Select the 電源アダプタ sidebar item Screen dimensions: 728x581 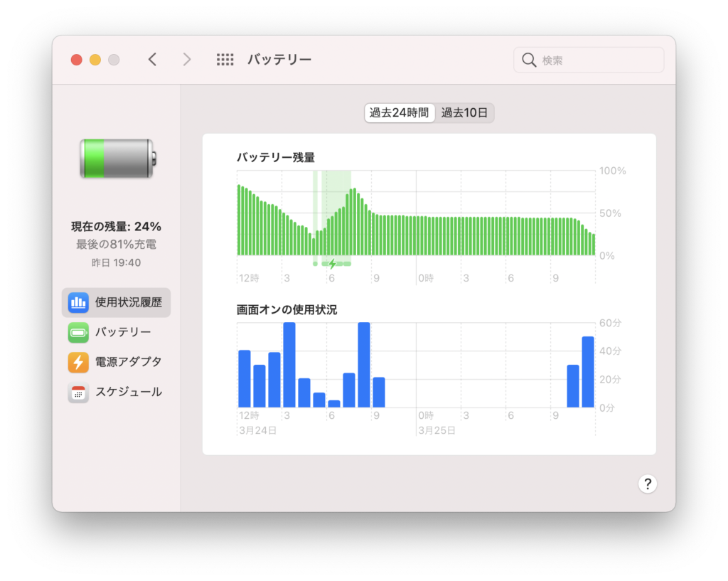(116, 362)
